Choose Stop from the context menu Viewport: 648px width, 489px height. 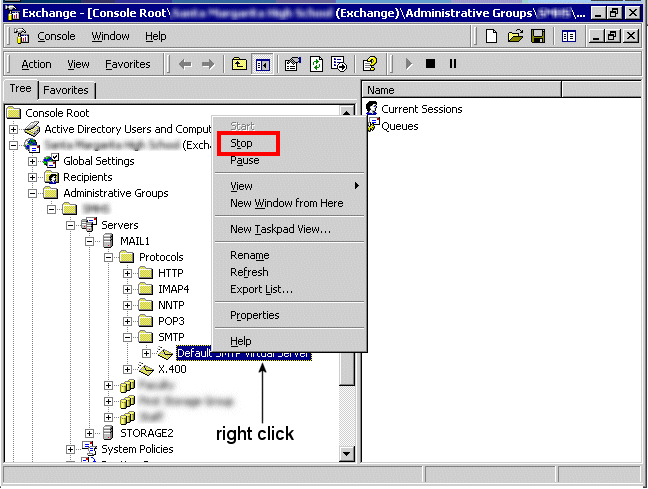241,144
